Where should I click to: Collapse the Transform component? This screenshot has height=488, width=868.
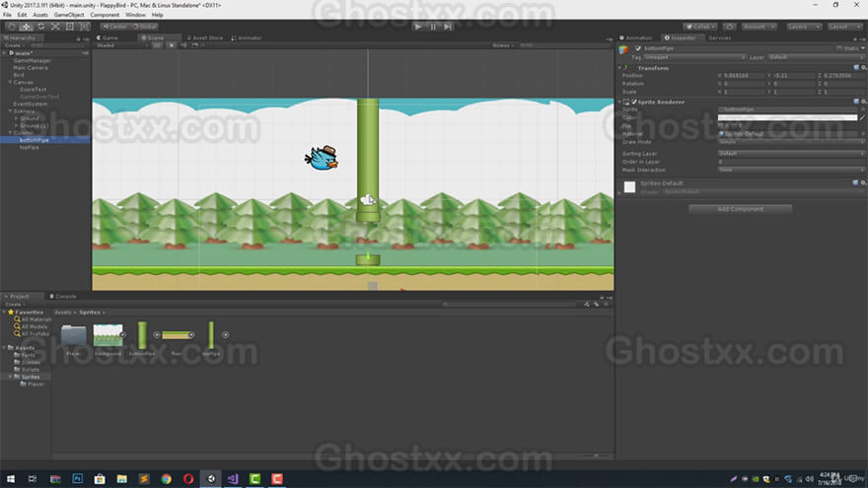(x=620, y=68)
